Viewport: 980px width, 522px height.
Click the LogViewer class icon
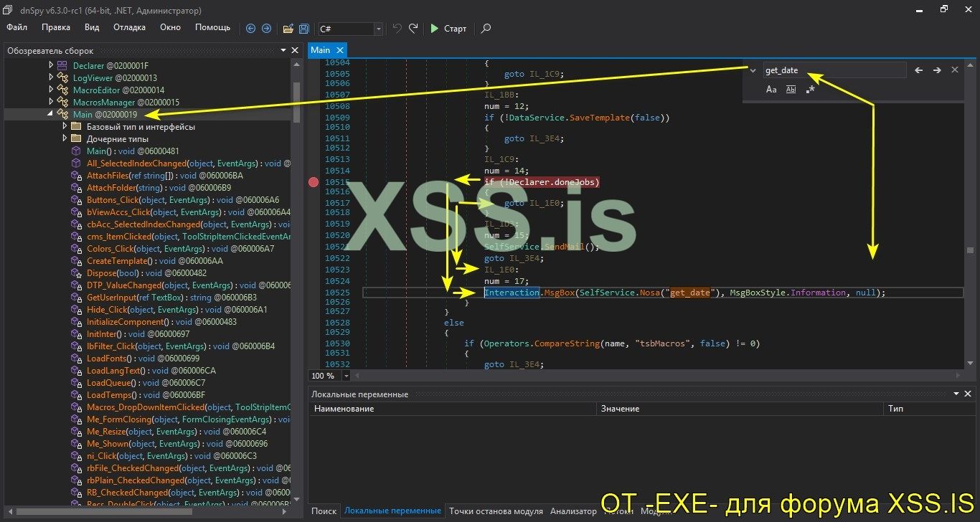(x=62, y=77)
